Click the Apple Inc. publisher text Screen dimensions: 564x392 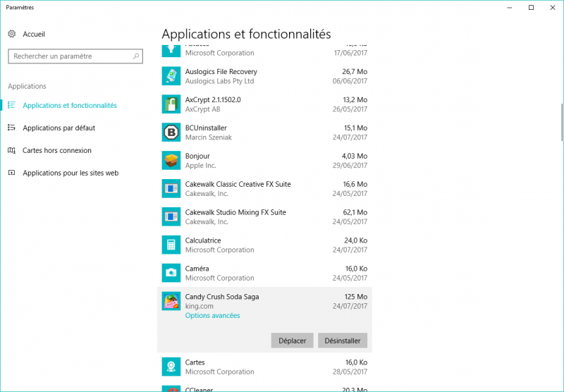pos(201,166)
